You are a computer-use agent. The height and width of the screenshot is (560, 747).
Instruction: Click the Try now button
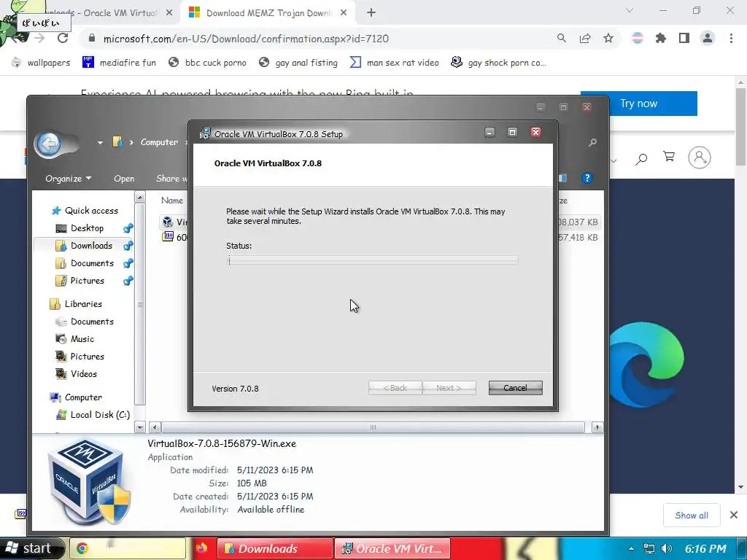pos(638,104)
